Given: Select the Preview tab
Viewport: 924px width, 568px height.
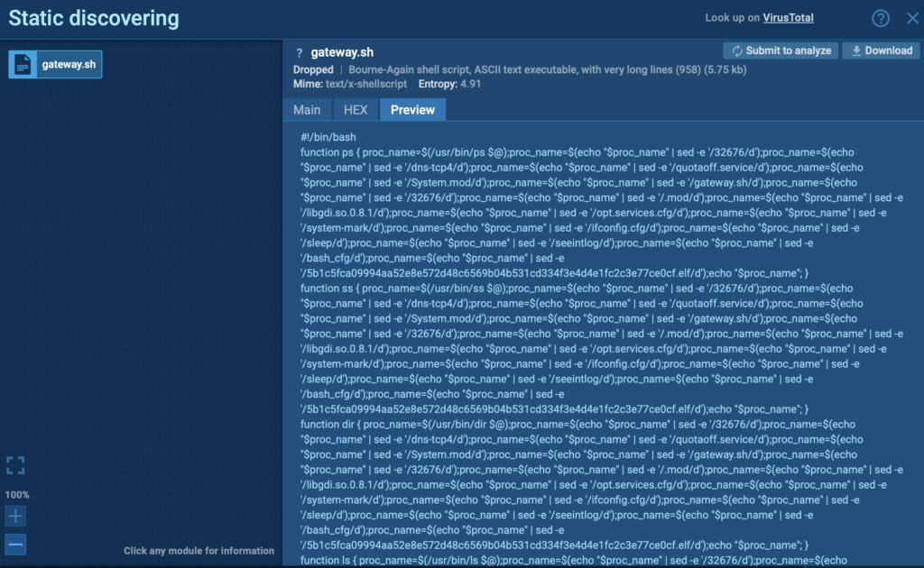Looking at the screenshot, I should click(x=412, y=109).
